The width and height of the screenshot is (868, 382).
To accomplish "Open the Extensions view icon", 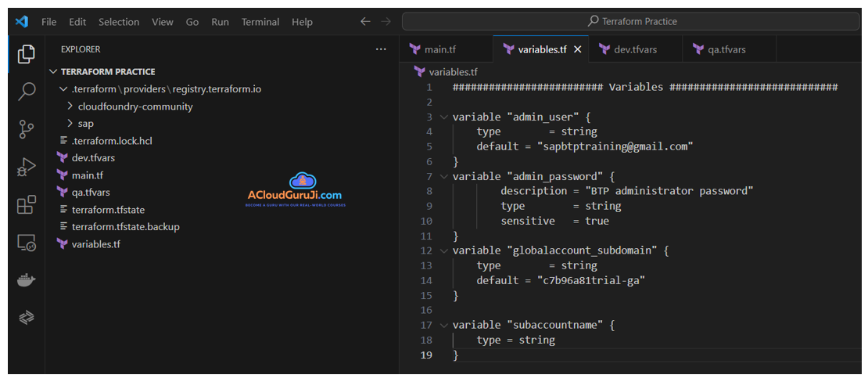I will 27,205.
